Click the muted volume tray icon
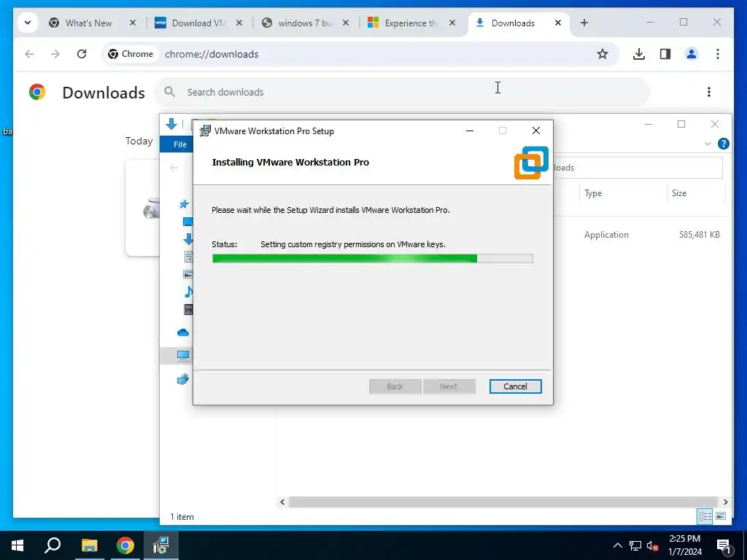The width and height of the screenshot is (747, 560). click(x=652, y=545)
